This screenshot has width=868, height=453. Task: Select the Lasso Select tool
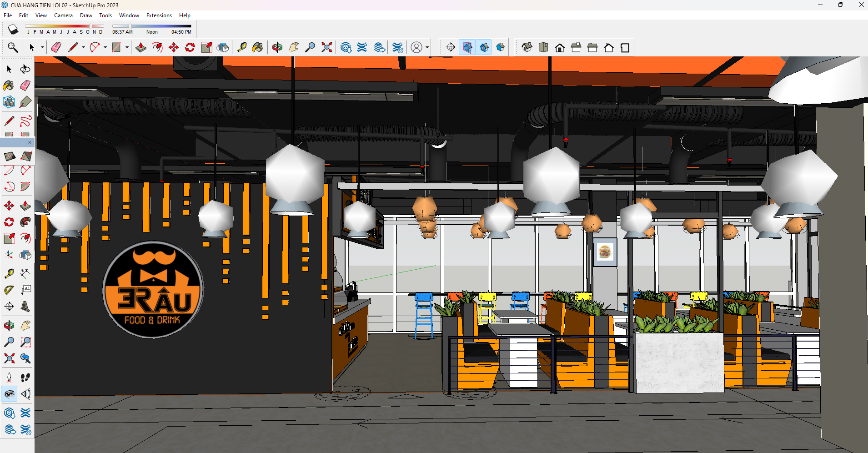tap(25, 69)
